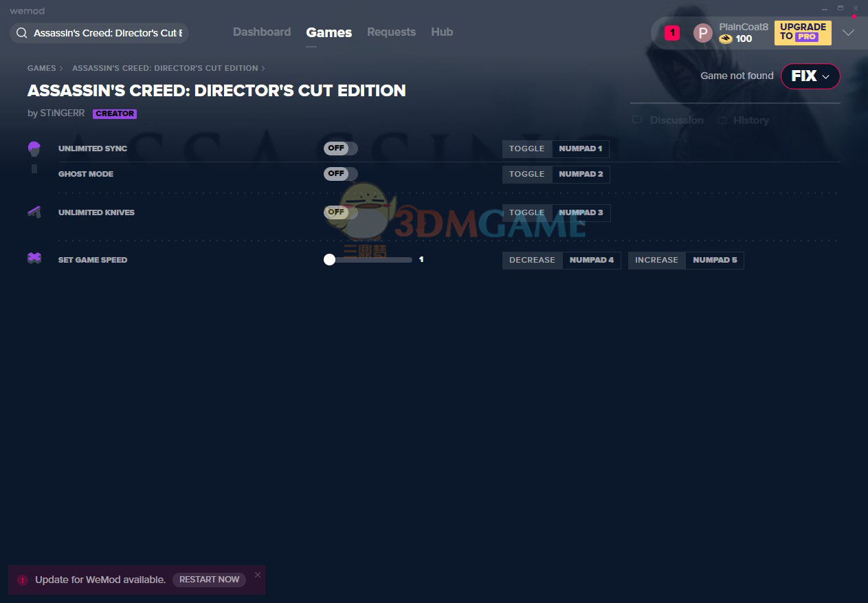This screenshot has height=603, width=868.
Task: Open the FIX dropdown button
Action: [x=810, y=76]
